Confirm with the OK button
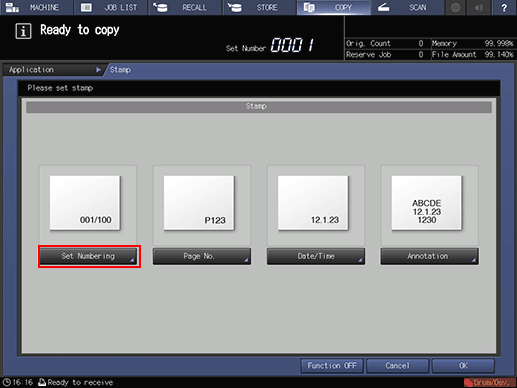 (463, 366)
